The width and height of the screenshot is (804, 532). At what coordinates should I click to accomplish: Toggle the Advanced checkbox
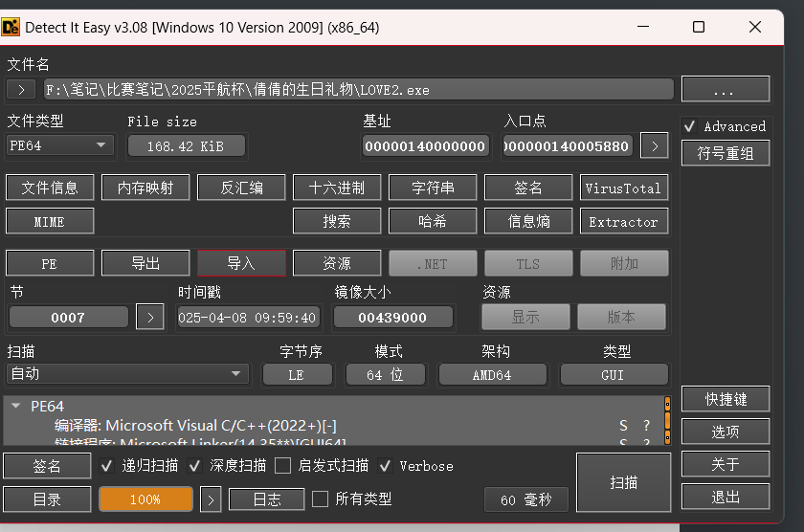[x=689, y=126]
